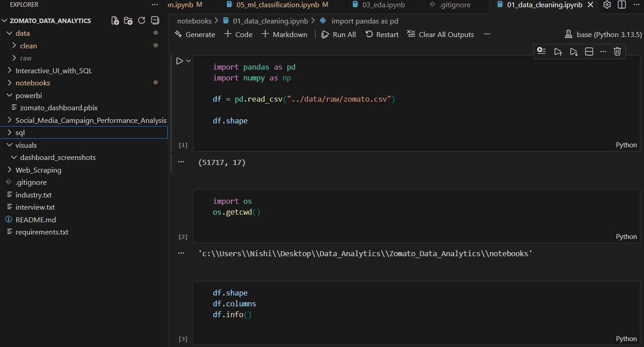Screen dimensions: 644x347
Task: Click the New File icon in Explorer
Action: coord(115,21)
